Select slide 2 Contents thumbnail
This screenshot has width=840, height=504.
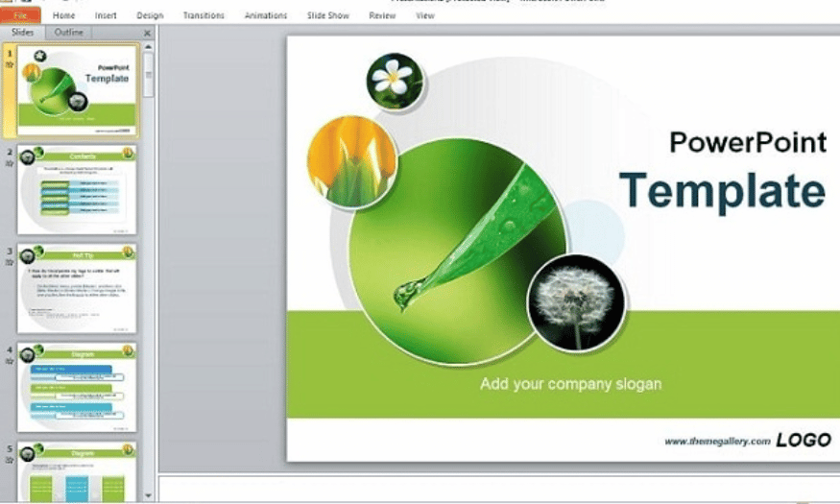click(x=77, y=190)
